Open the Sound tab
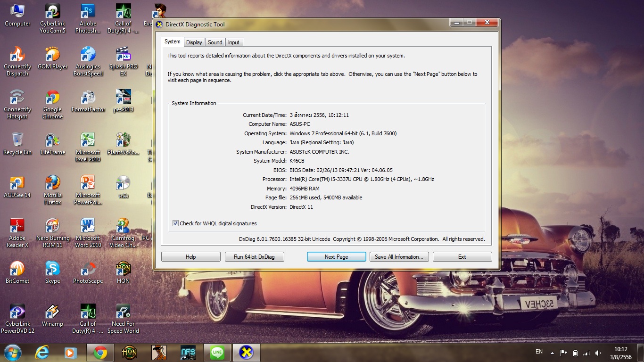Screen dimensions: 644x362 215,42
